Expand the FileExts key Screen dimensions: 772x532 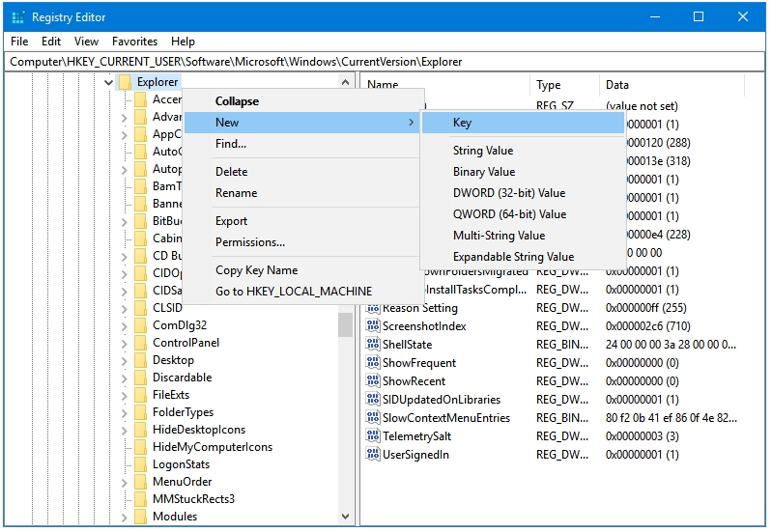point(124,396)
